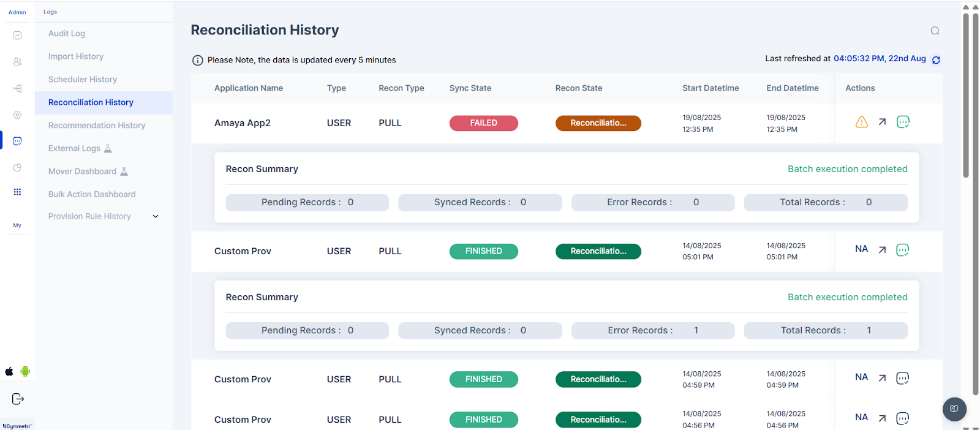
Task: Open Provision Rule History menu item
Action: [89, 216]
